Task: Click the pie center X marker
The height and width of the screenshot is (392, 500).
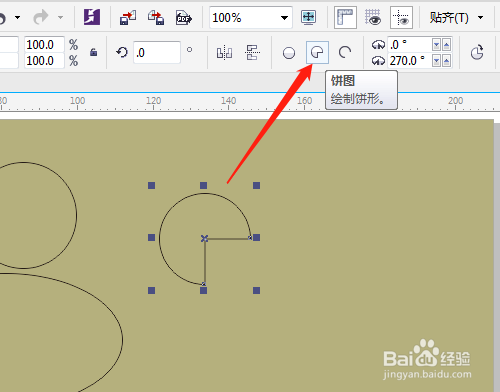Action: (x=204, y=238)
